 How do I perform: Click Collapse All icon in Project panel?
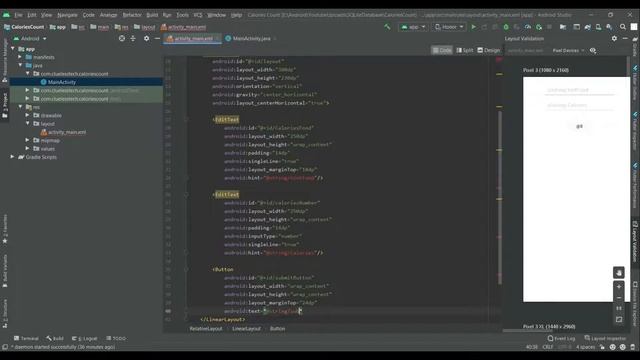pos(133,38)
